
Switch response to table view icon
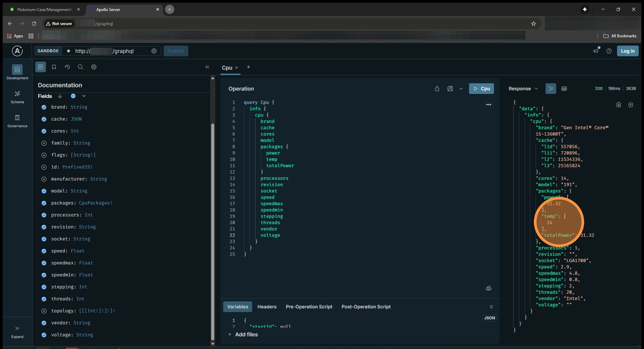[564, 89]
